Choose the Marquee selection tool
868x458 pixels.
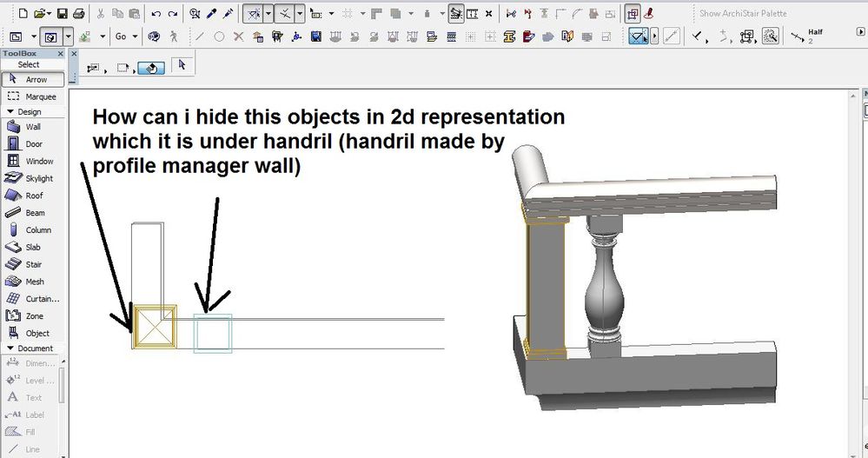[x=33, y=96]
